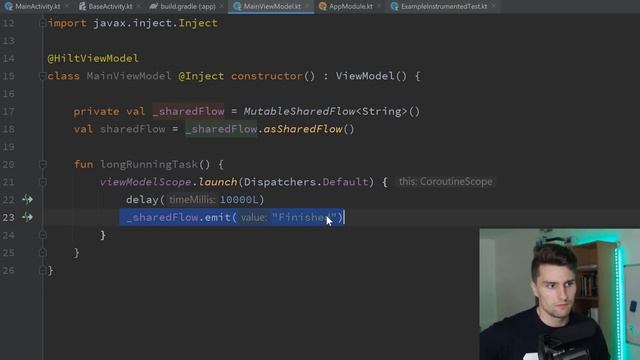Screen dimensions: 640x360
Task: Click the fold end marker at line 24
Action: [42, 235]
